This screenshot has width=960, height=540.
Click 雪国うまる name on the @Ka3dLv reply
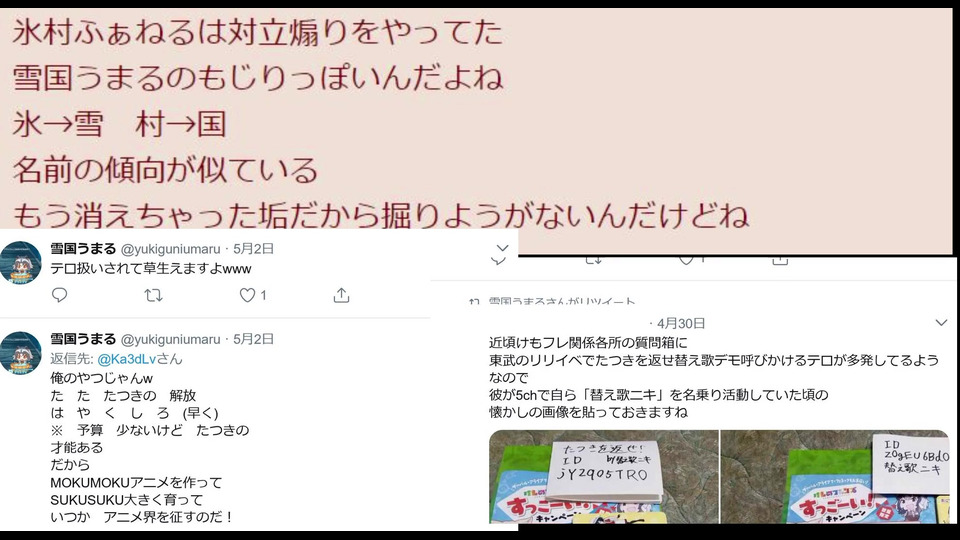click(x=83, y=339)
